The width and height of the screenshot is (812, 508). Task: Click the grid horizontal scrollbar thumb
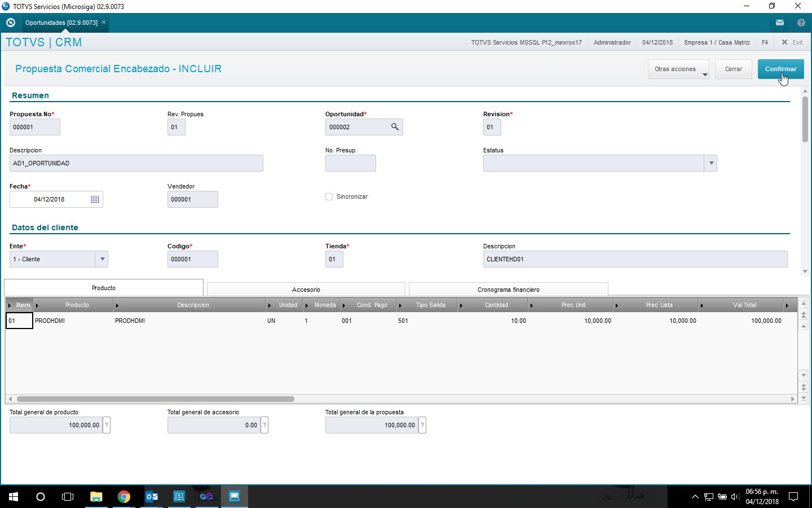coord(156,399)
